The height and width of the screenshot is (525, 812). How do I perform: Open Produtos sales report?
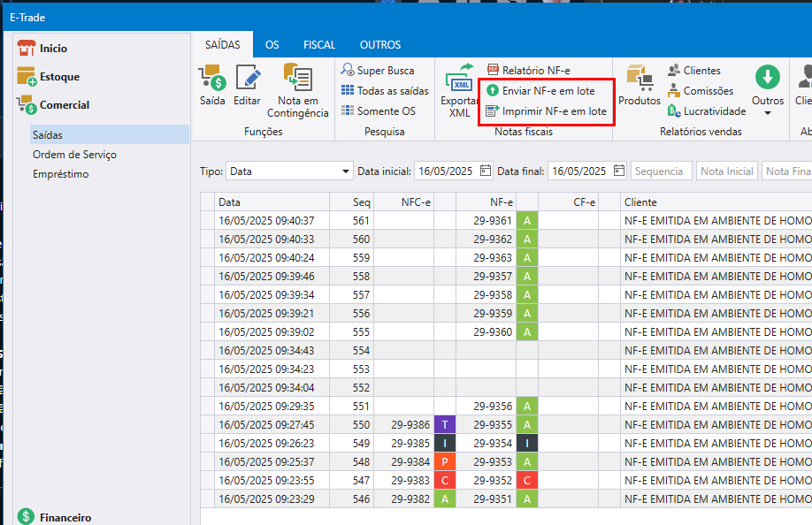[x=640, y=86]
